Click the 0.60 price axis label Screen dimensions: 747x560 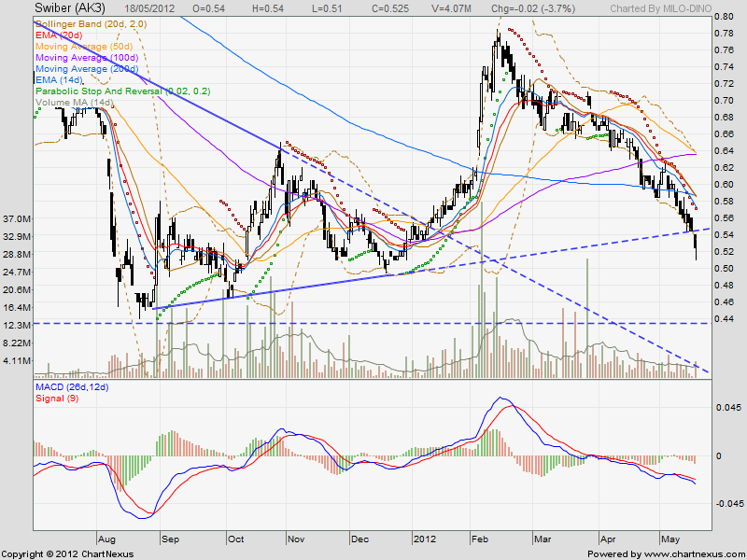click(x=724, y=184)
